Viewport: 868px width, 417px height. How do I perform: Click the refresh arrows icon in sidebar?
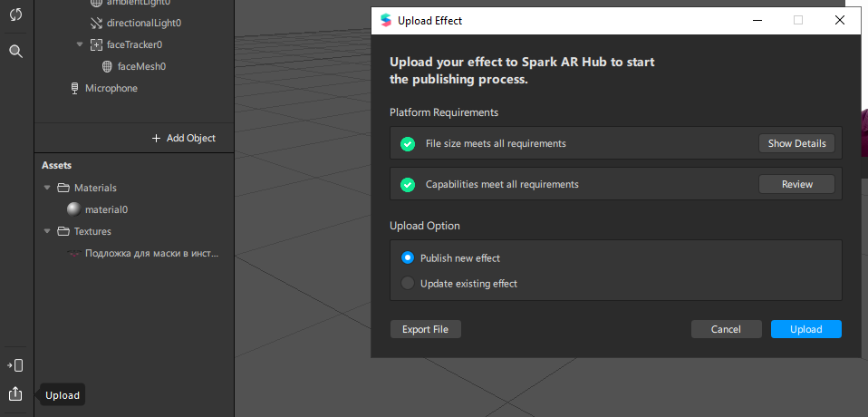point(15,15)
